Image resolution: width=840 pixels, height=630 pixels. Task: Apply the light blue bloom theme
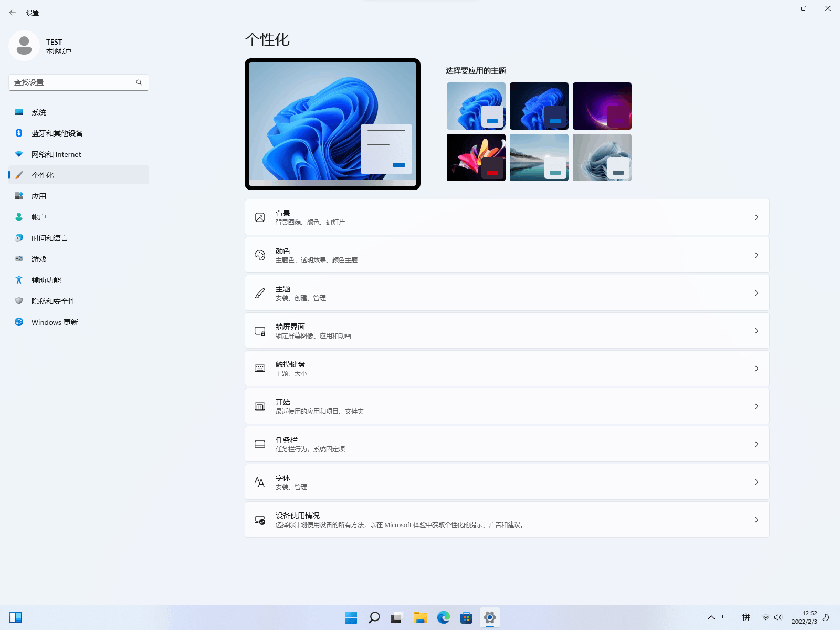(476, 106)
